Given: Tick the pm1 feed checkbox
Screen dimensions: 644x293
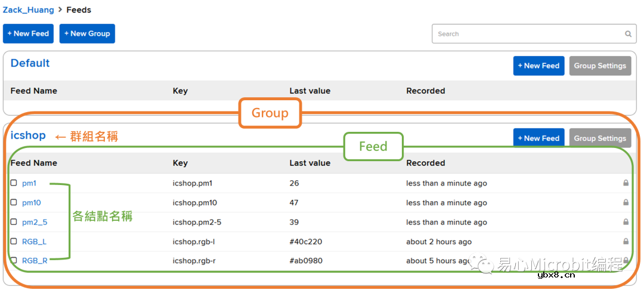Looking at the screenshot, I should pos(14,183).
